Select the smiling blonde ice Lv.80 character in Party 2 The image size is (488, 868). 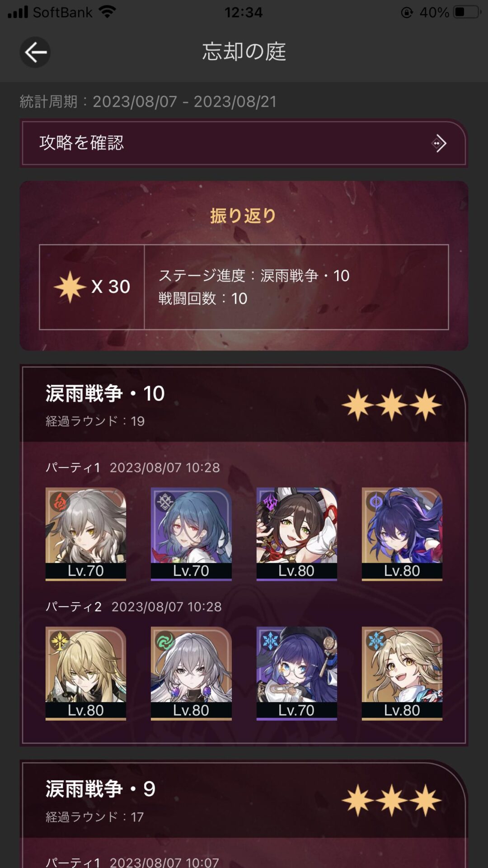pyautogui.click(x=402, y=673)
